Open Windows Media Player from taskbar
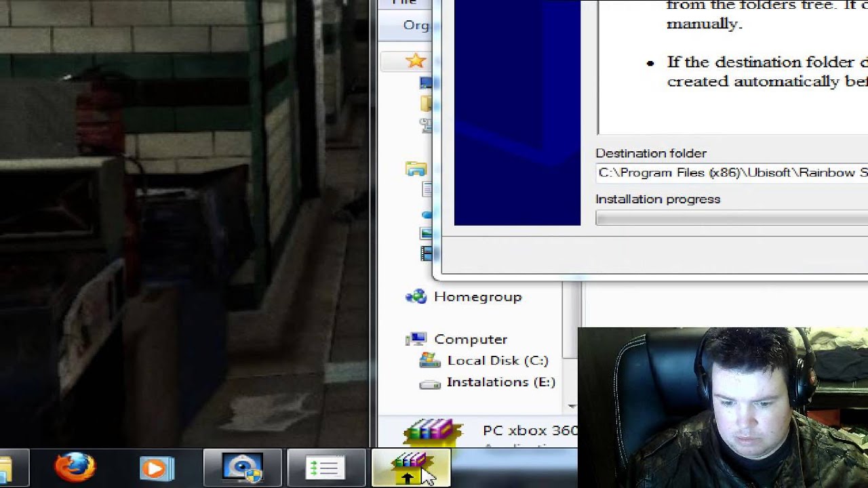The image size is (868, 488). [157, 468]
